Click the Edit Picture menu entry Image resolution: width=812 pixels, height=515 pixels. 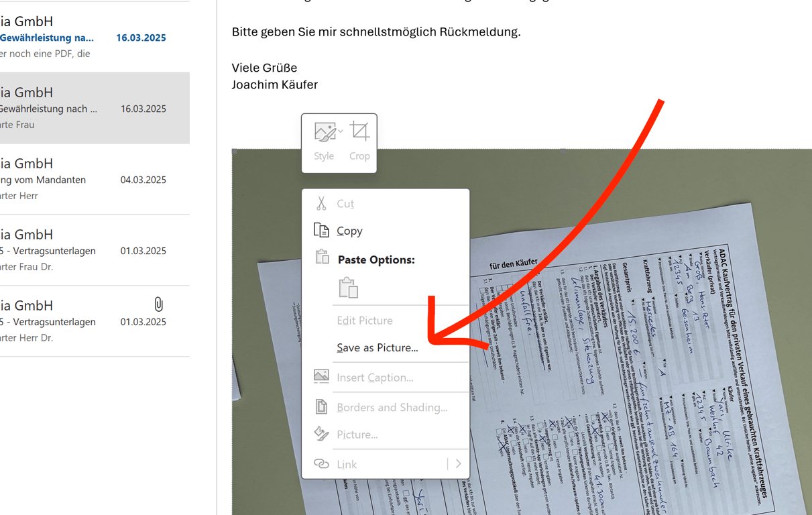click(x=365, y=321)
